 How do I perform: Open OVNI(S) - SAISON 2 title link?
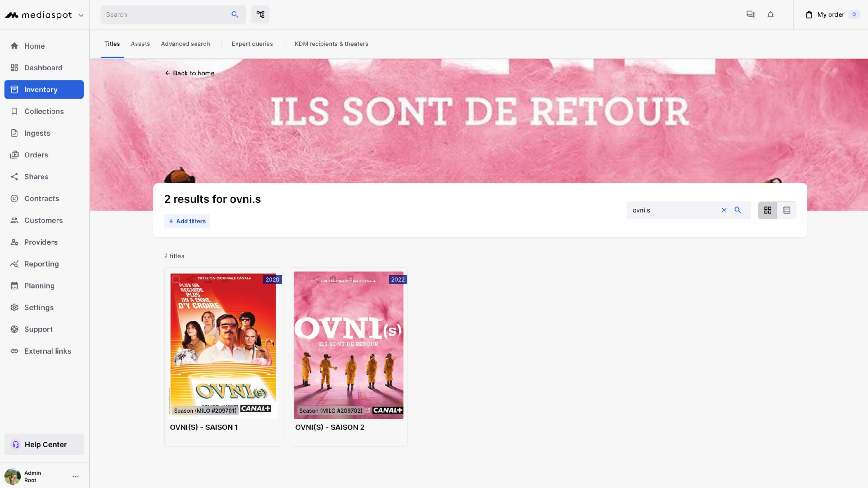(x=330, y=427)
